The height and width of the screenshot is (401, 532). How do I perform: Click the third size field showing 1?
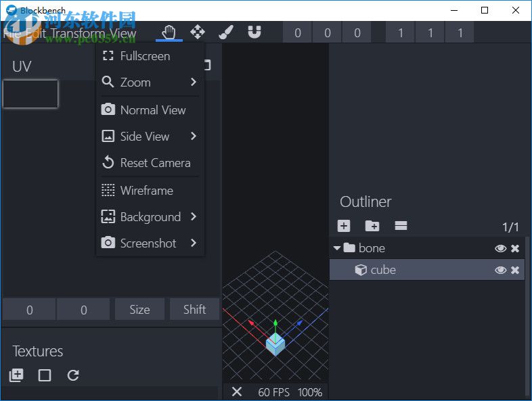pyautogui.click(x=460, y=33)
